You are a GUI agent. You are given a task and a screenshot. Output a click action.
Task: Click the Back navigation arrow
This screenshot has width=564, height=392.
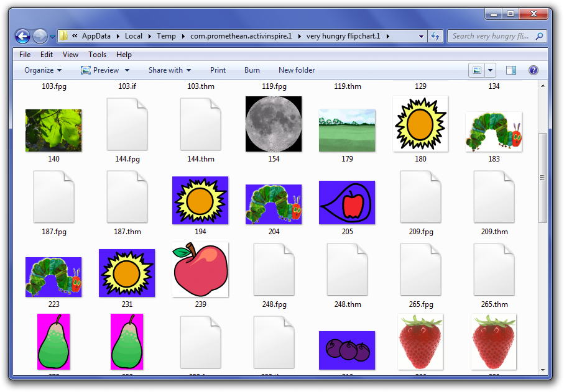[x=22, y=36]
